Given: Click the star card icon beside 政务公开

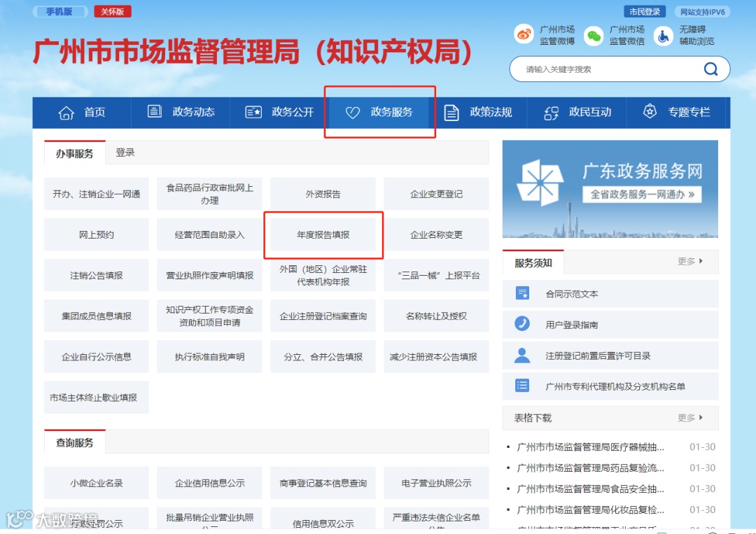Looking at the screenshot, I should click(253, 112).
